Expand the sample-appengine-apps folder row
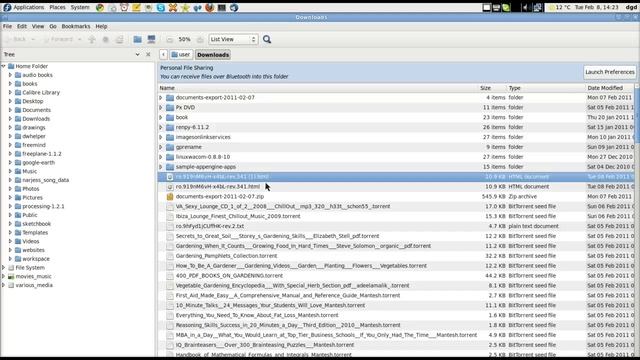 [161, 167]
